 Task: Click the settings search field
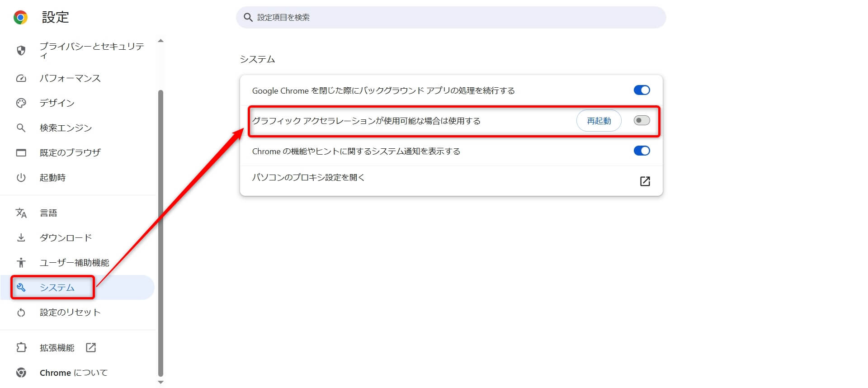click(x=450, y=17)
